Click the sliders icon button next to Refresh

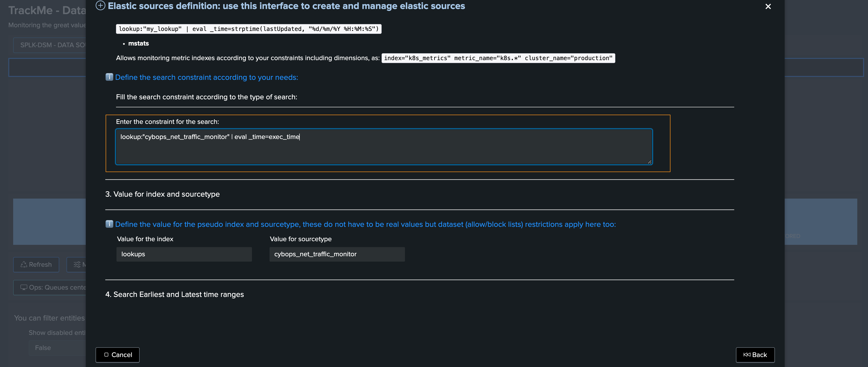tap(77, 265)
